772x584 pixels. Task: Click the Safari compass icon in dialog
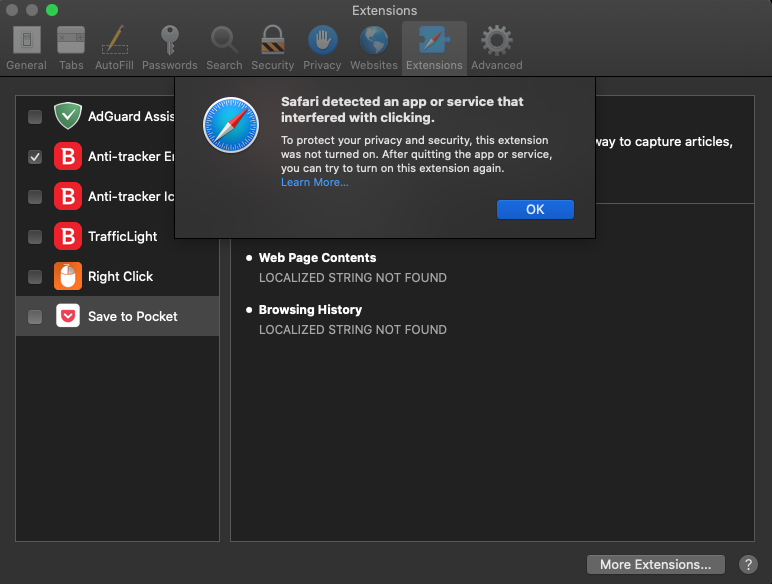coord(231,125)
